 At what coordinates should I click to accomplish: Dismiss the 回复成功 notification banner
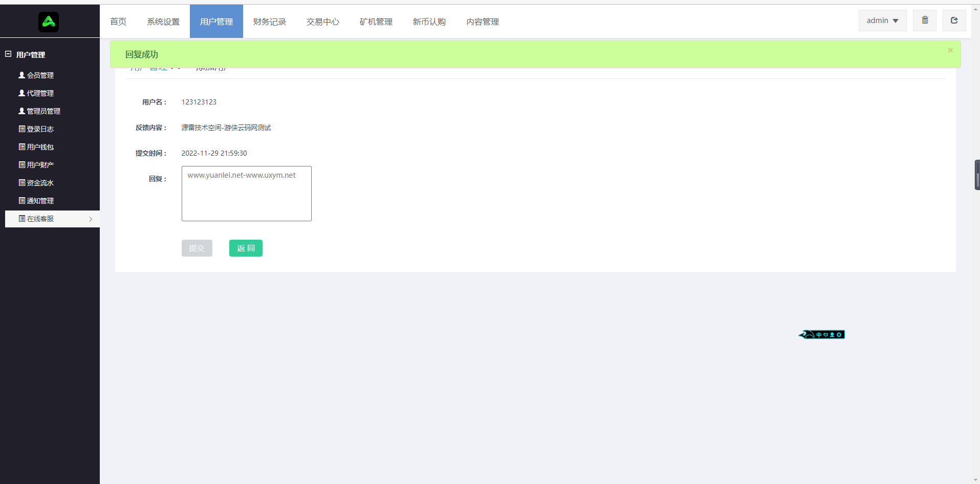coord(950,50)
